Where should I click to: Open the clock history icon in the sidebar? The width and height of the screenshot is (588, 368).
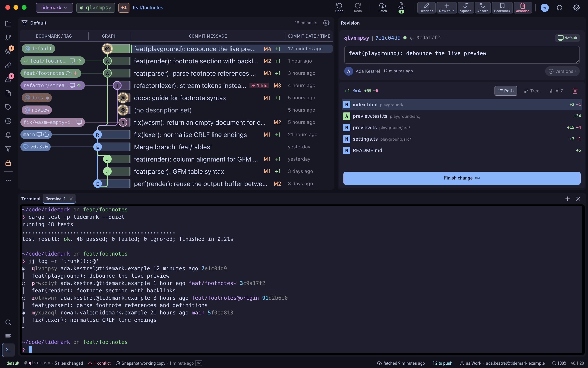8,121
